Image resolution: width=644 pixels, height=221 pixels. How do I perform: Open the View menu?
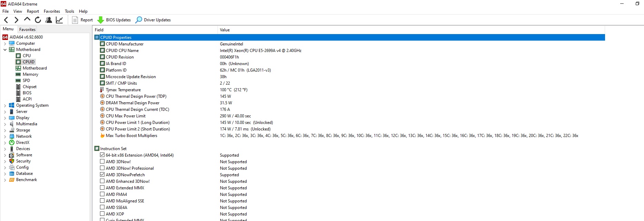(18, 11)
